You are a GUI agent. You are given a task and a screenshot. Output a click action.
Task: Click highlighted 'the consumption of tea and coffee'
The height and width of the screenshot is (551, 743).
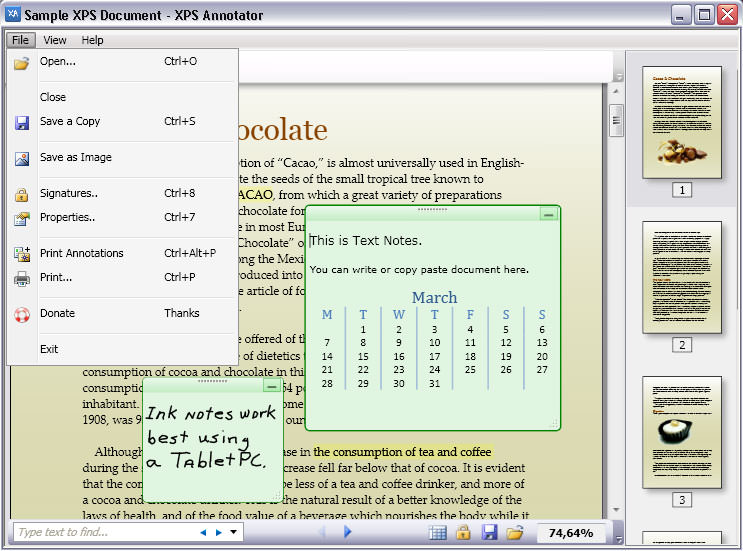click(x=402, y=452)
